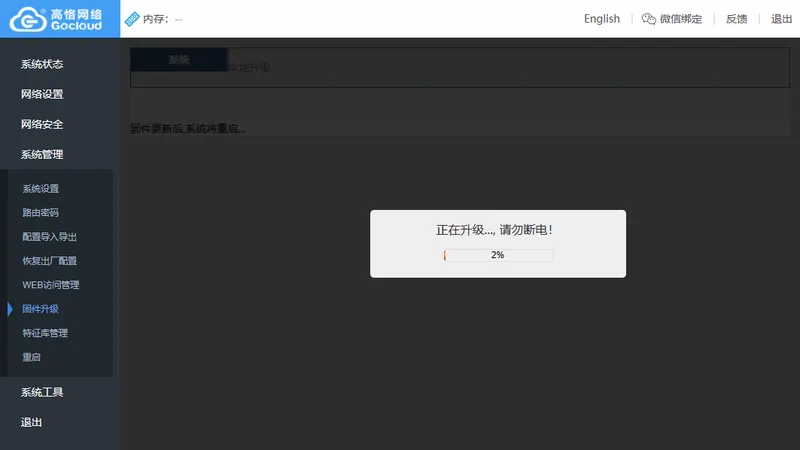Click the Gocloud cloud logo icon

coord(29,19)
